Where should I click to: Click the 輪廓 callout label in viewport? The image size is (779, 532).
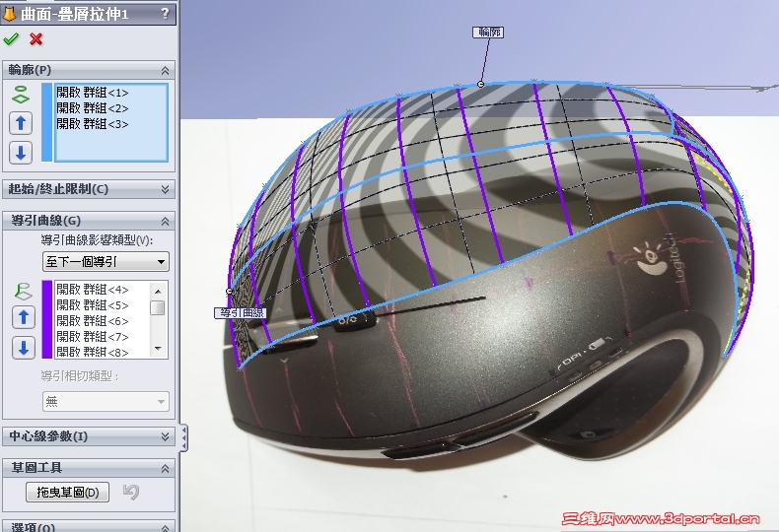pyautogui.click(x=488, y=33)
